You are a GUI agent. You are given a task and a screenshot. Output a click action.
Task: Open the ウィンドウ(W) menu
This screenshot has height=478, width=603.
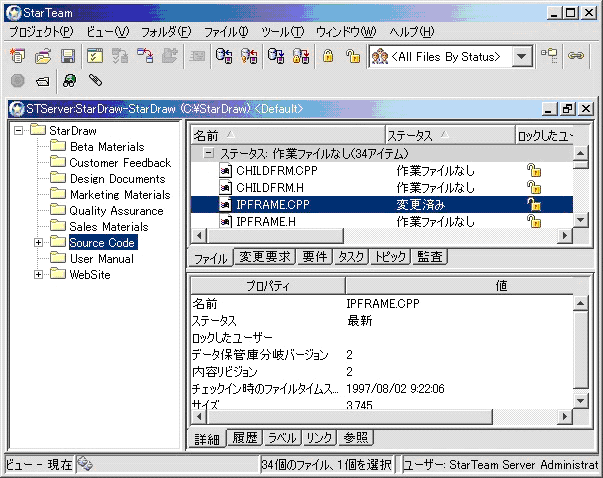click(346, 32)
